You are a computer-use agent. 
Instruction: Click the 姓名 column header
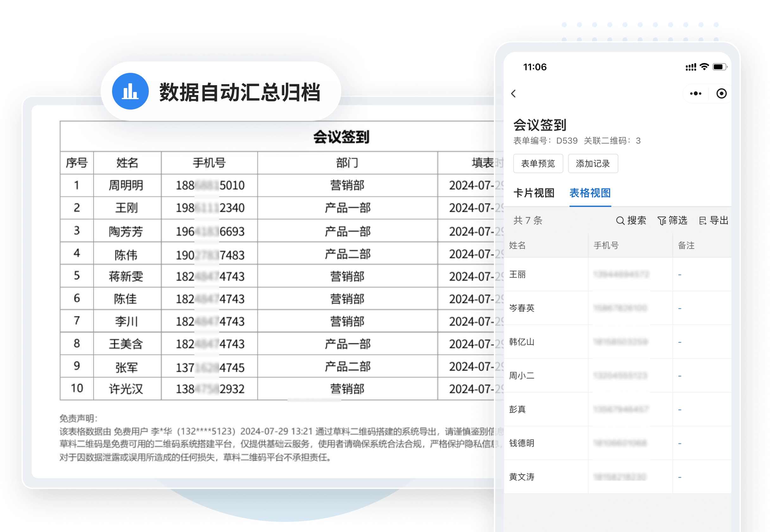pos(519,246)
